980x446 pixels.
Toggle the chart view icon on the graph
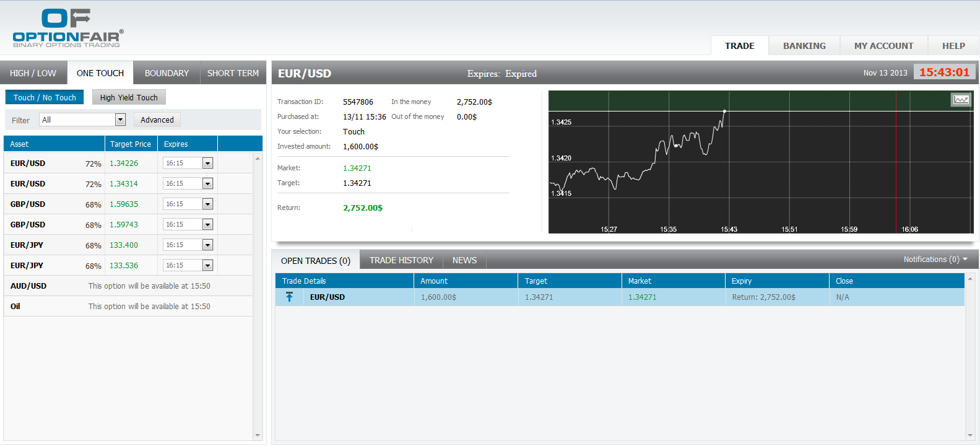coord(961,100)
